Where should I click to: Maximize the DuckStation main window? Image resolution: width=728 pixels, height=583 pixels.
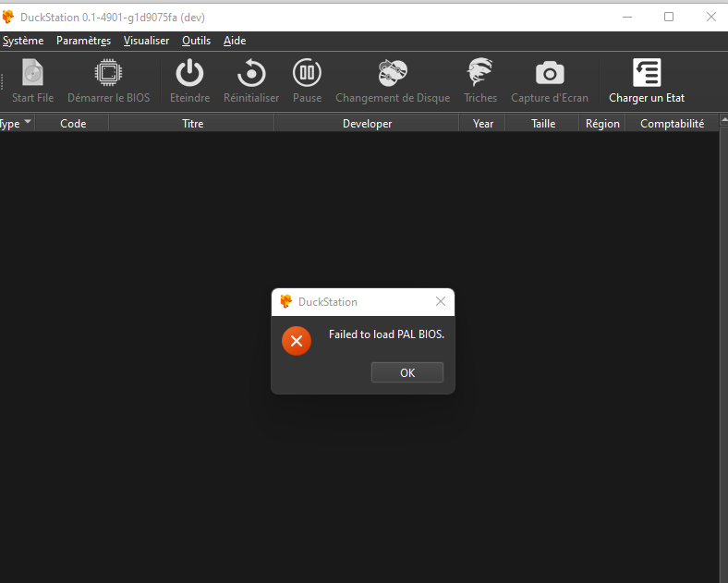tap(669, 18)
